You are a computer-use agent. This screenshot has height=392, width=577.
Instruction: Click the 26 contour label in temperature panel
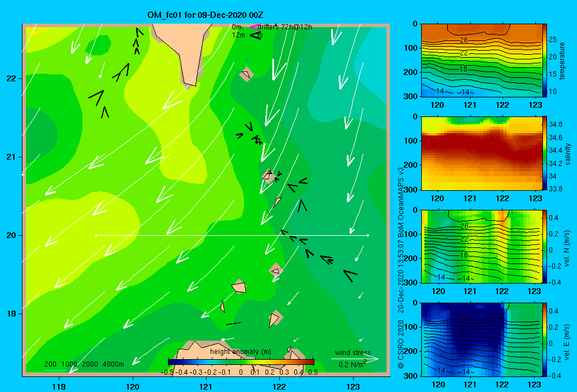(x=464, y=40)
